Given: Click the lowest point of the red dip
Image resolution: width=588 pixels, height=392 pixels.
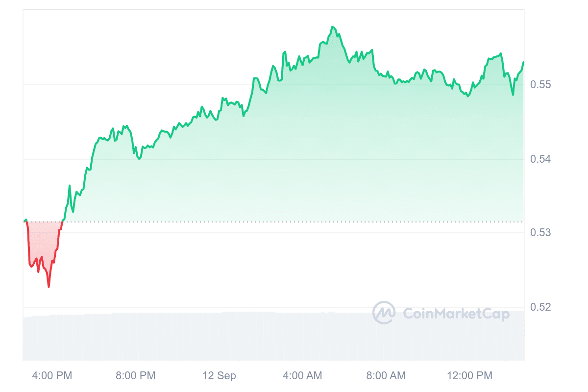Looking at the screenshot, I should coord(49,287).
